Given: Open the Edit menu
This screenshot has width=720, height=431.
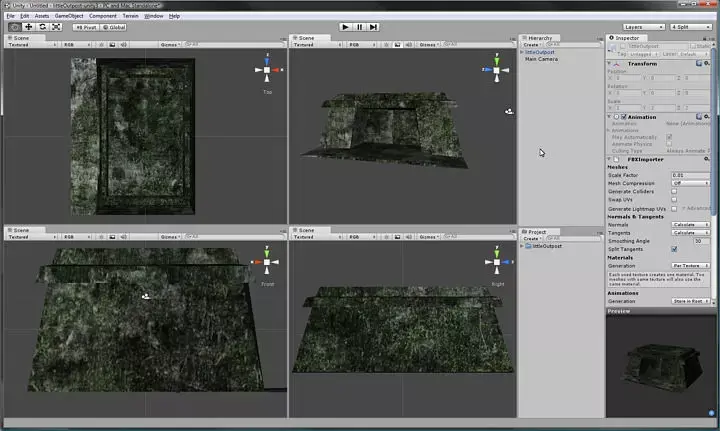Looking at the screenshot, I should [x=24, y=16].
